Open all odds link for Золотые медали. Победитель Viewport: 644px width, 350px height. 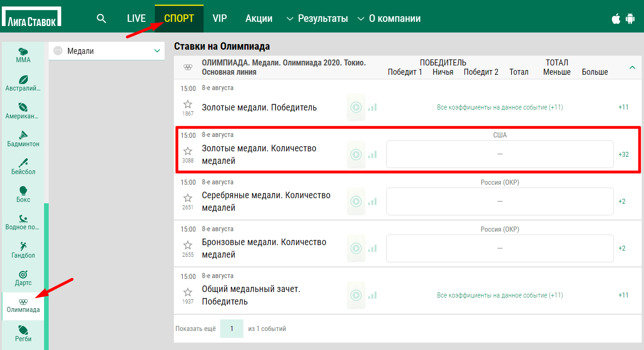(500, 107)
